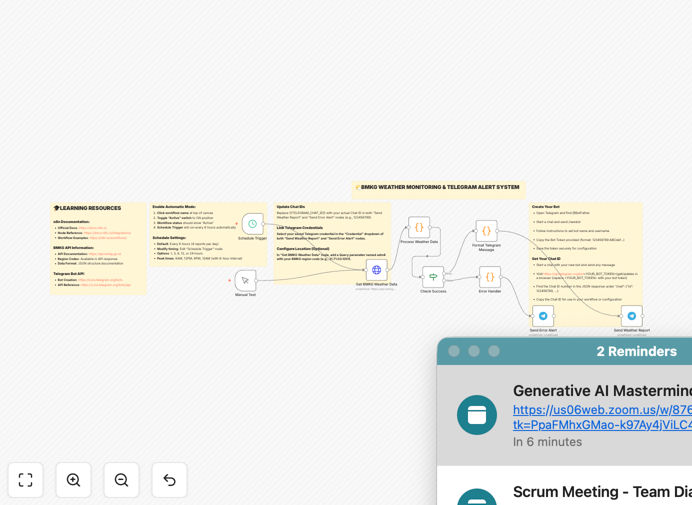Click the Telegram API Reference link
This screenshot has height=505, width=692.
pos(106,285)
